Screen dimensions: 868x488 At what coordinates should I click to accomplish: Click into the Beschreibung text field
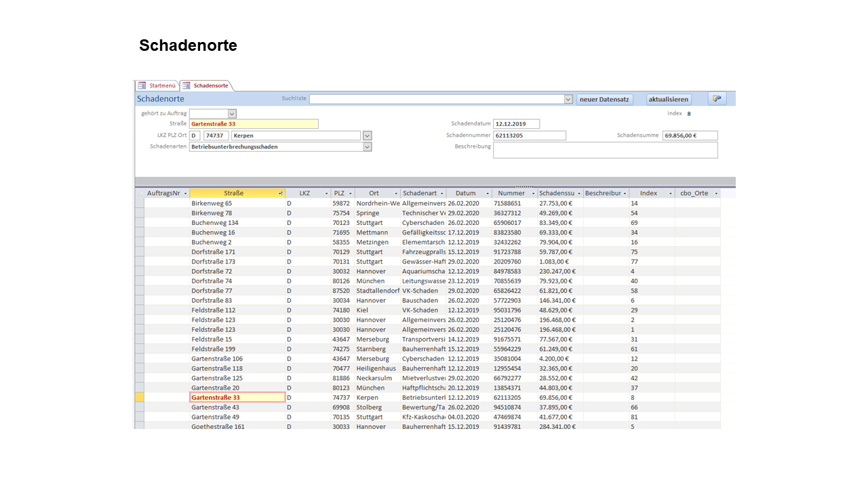[605, 150]
